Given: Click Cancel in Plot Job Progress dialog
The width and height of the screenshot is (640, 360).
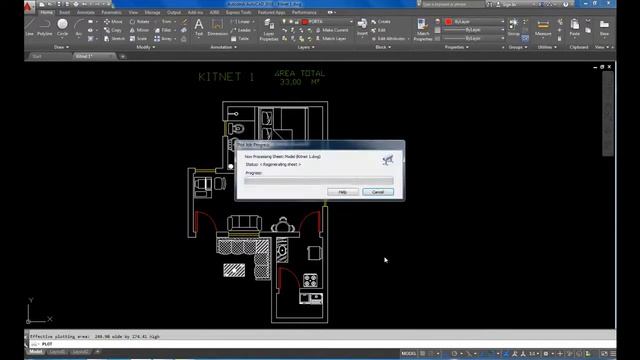Looking at the screenshot, I should [378, 192].
